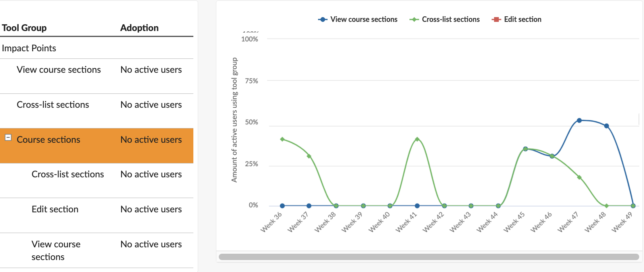
Task: Click 'No active users' in Edit section row
Action: 151,209
